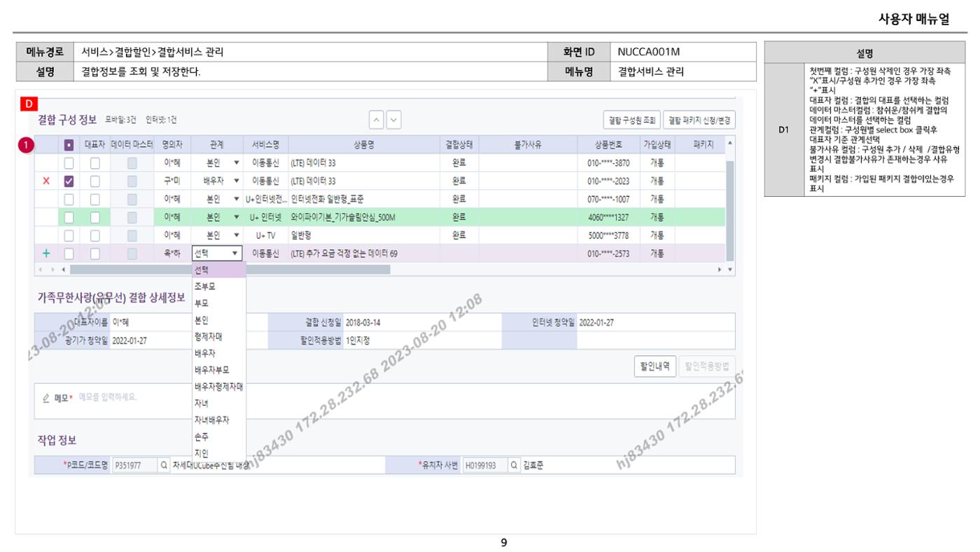Click the pencil icon beside 메모
Screen dimensions: 980x552
(46, 398)
